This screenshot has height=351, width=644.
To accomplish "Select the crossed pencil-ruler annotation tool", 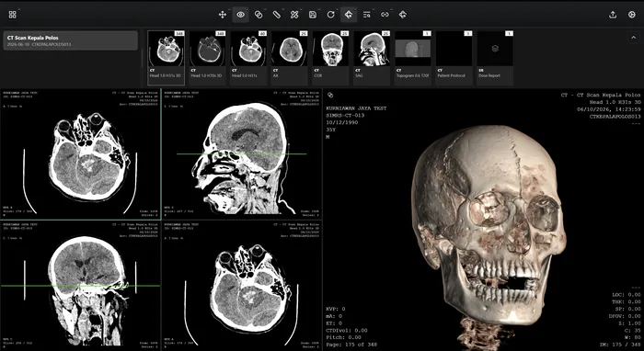I will (x=294, y=15).
